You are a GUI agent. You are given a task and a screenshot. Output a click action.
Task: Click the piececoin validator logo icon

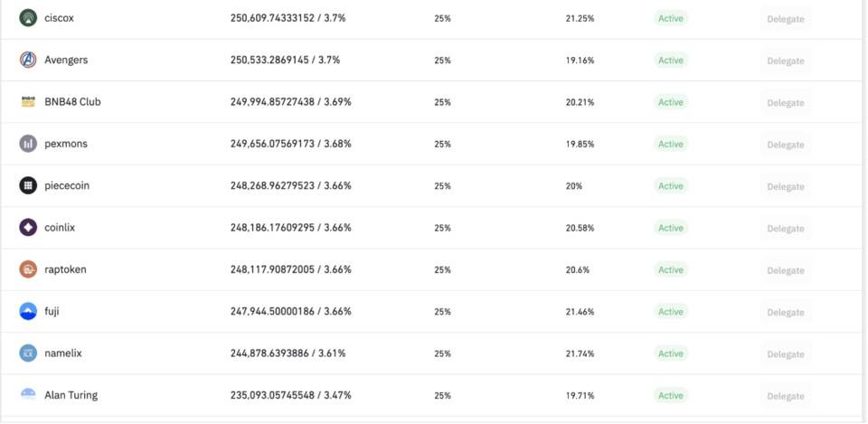click(28, 185)
